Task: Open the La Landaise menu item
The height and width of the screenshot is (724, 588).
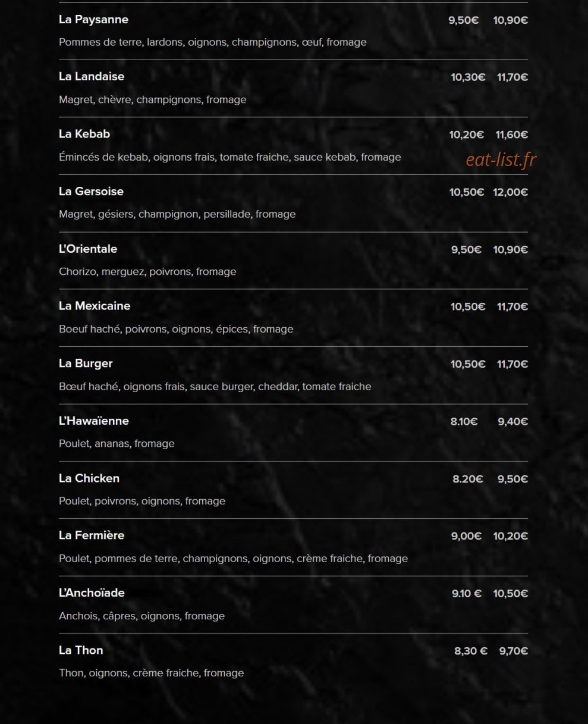Action: point(92,77)
